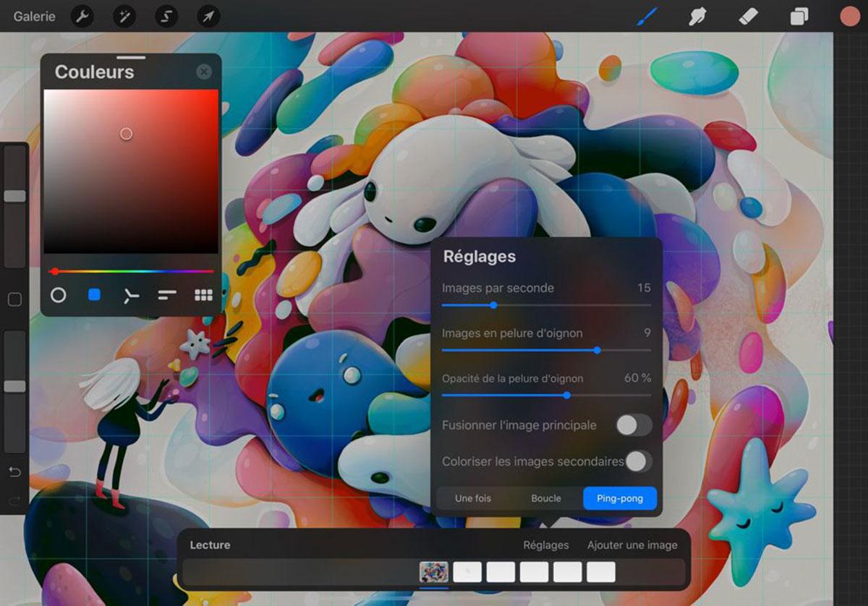Tap the brush size sidebar slider
868x606 pixels.
[15, 208]
